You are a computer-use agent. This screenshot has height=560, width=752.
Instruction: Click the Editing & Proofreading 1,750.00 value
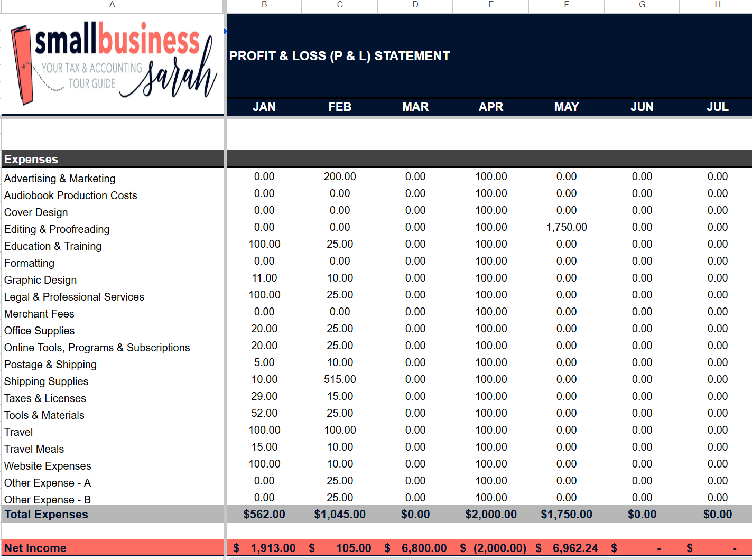pyautogui.click(x=566, y=227)
